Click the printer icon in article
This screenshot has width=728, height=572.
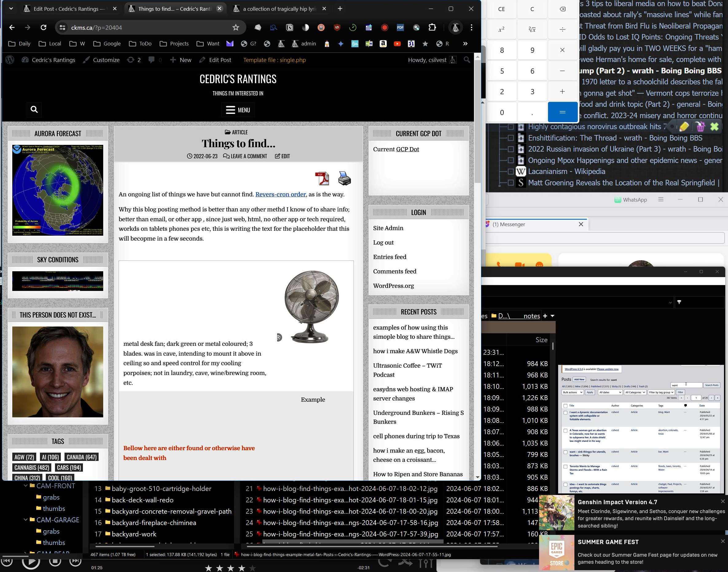344,178
